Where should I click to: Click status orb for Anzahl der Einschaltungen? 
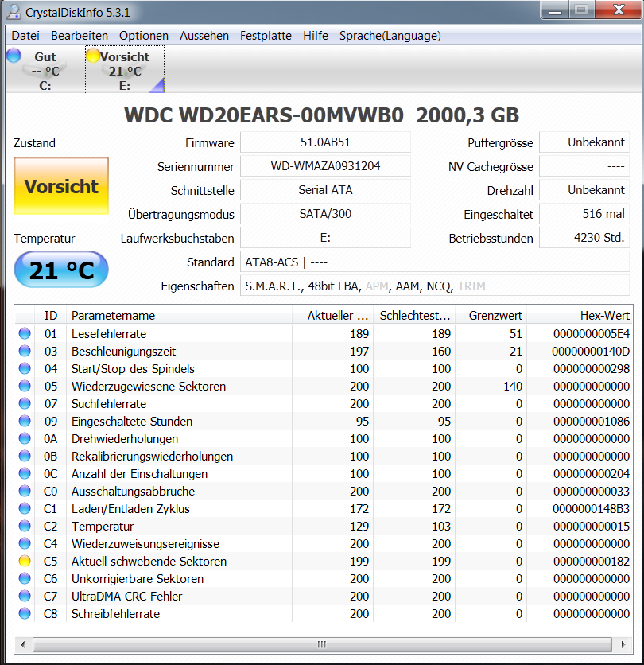pos(25,473)
